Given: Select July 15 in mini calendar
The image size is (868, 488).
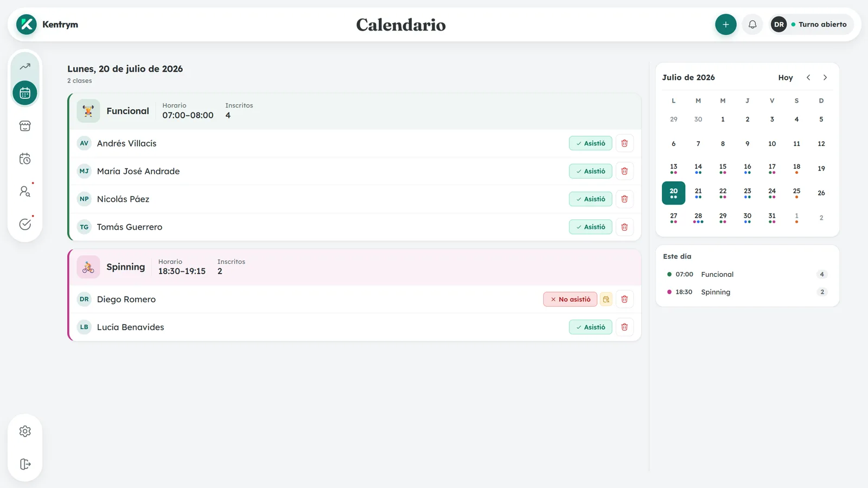Looking at the screenshot, I should pyautogui.click(x=723, y=168).
